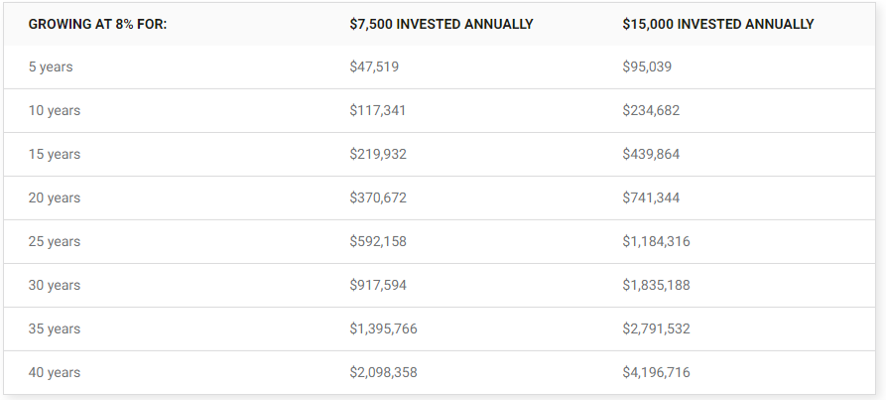
Task: Click the $234,682 cell
Action: point(651,110)
